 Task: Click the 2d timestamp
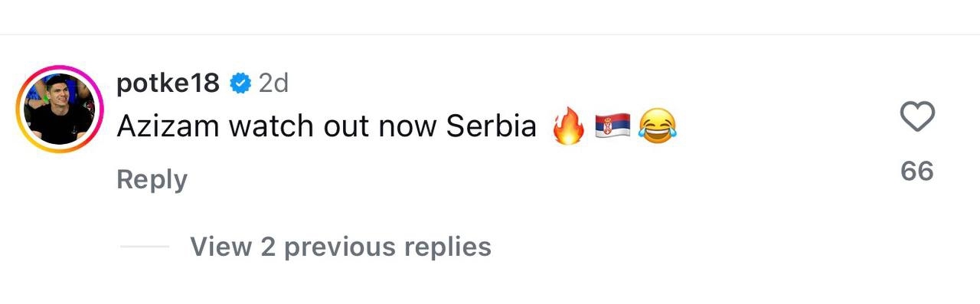coord(273,83)
